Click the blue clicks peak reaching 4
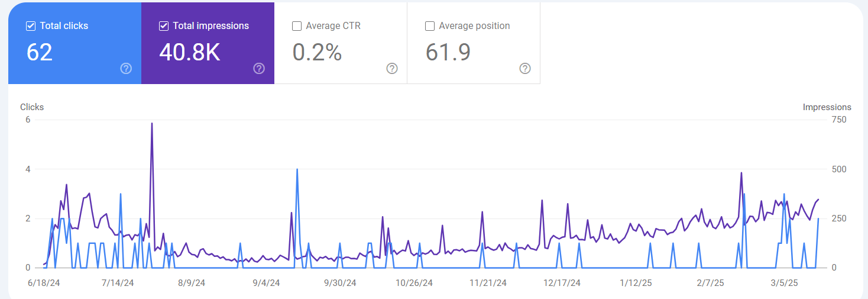 [297, 170]
